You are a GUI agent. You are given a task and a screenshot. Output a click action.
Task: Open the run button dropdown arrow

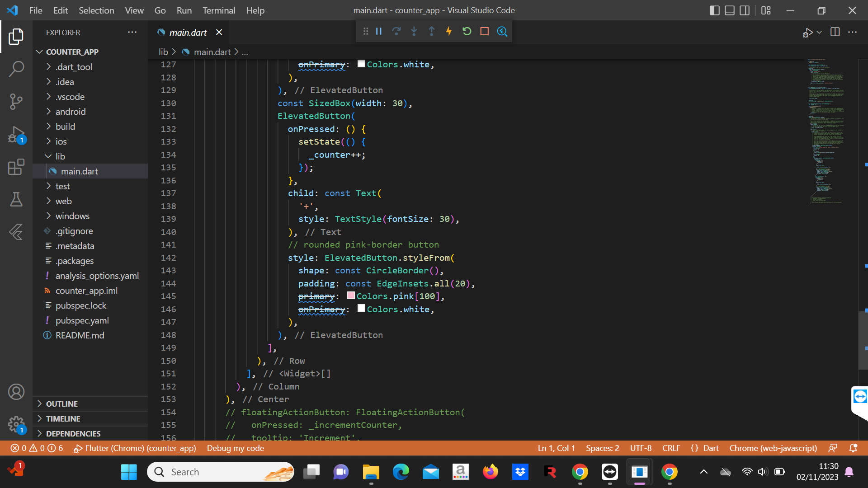pos(819,33)
